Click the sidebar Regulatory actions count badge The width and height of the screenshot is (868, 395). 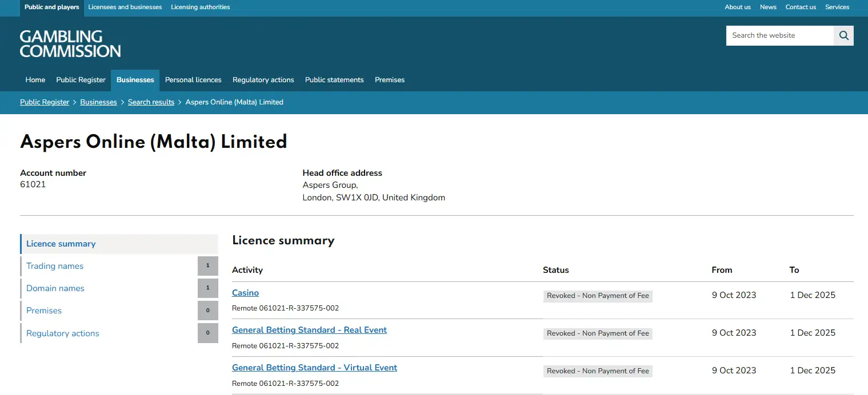pyautogui.click(x=208, y=333)
